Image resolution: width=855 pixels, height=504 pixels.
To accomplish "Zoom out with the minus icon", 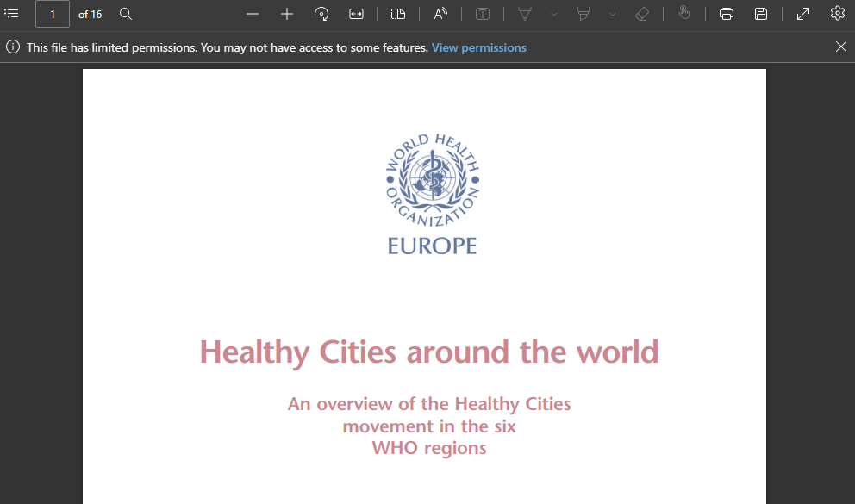I will click(x=252, y=14).
